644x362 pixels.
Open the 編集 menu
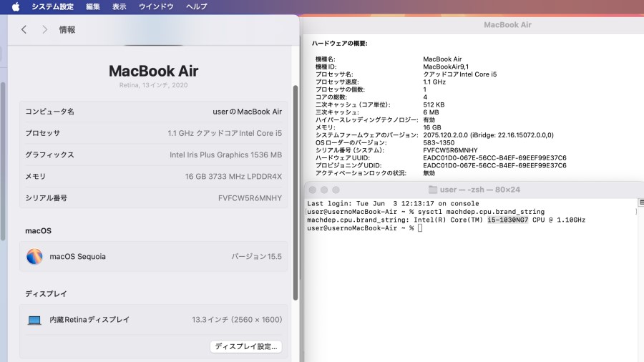93,6
